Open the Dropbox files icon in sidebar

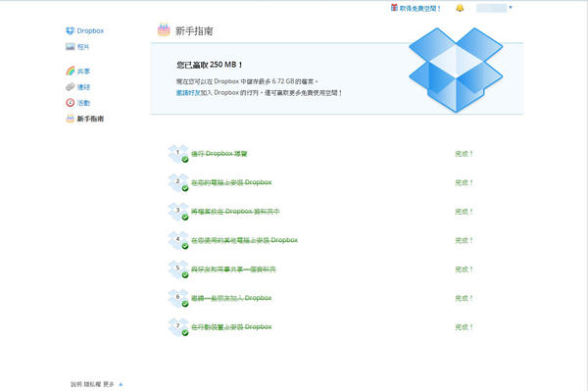click(71, 30)
